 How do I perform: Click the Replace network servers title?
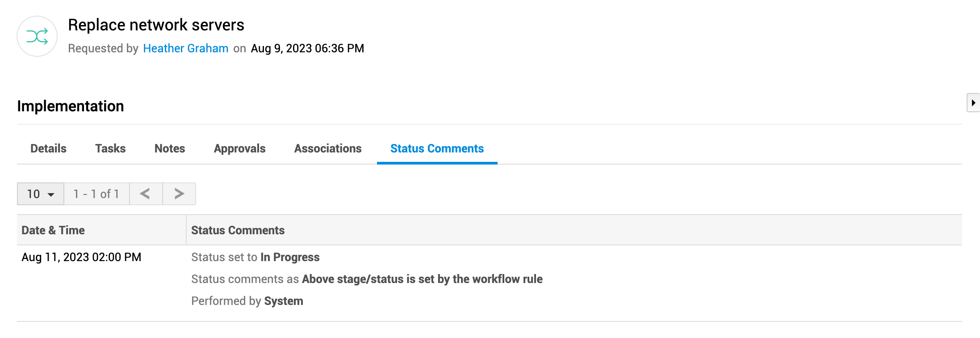(x=156, y=25)
